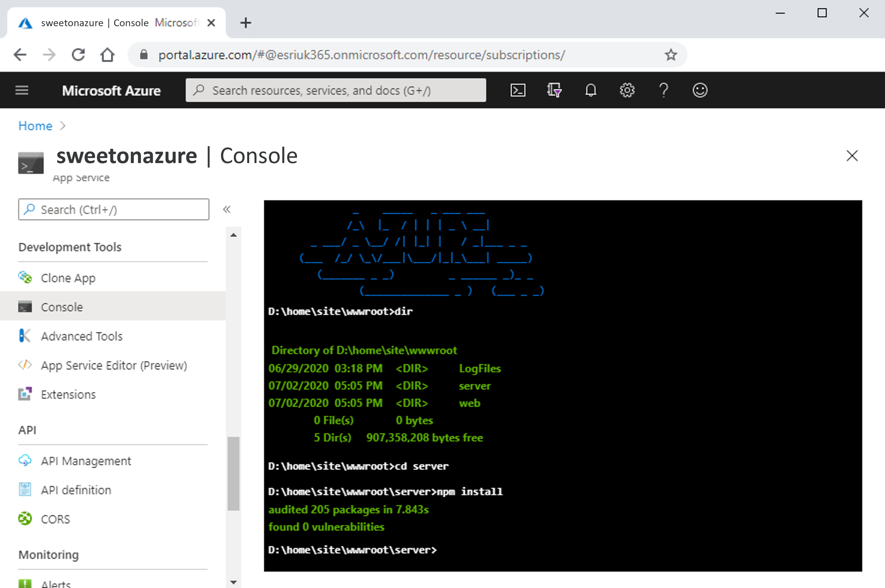The width and height of the screenshot is (885, 588).
Task: Open portal settings gear
Action: [627, 90]
